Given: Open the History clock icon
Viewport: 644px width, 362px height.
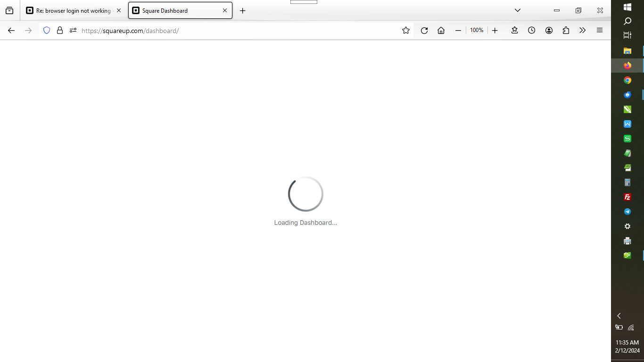Looking at the screenshot, I should tap(531, 30).
